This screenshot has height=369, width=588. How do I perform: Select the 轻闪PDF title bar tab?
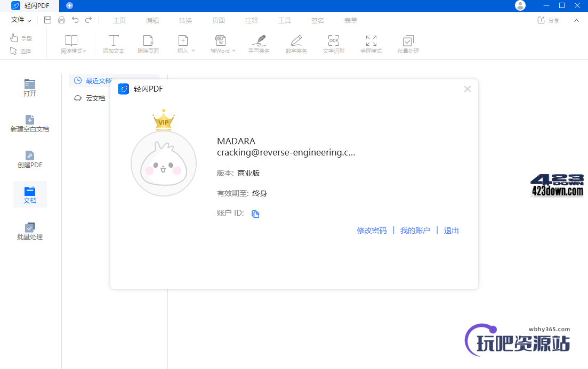coord(30,6)
